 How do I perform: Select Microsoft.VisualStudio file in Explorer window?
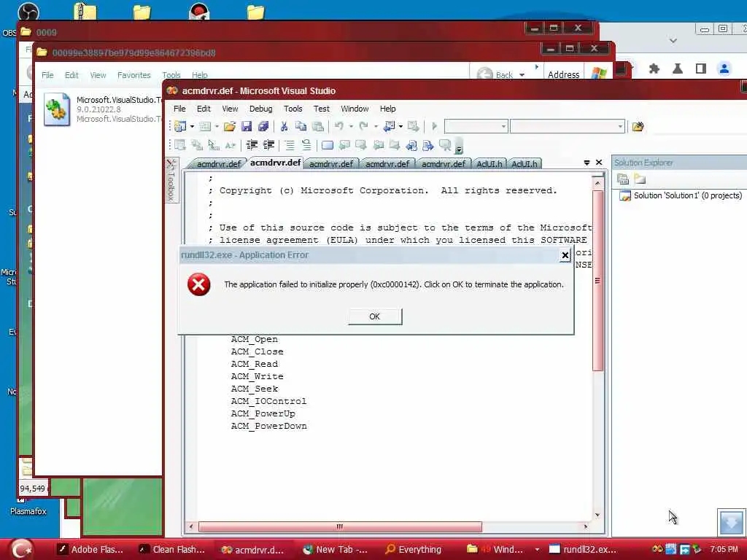(102, 109)
